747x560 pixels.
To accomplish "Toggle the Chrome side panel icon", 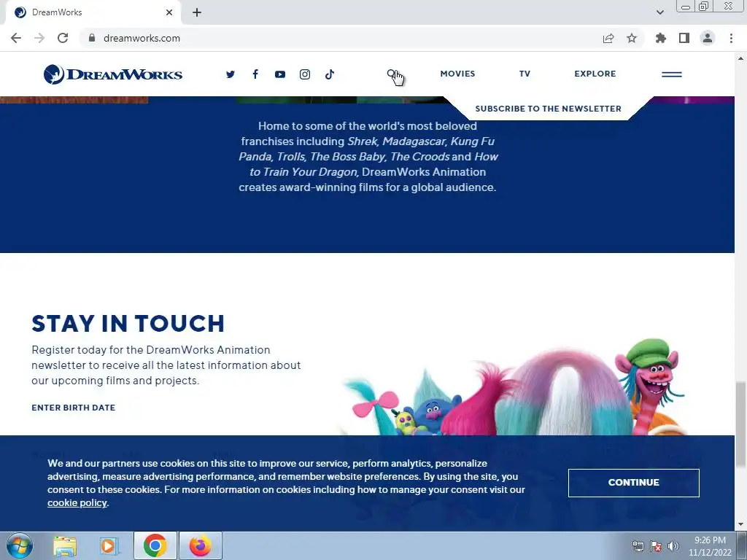I will point(684,38).
